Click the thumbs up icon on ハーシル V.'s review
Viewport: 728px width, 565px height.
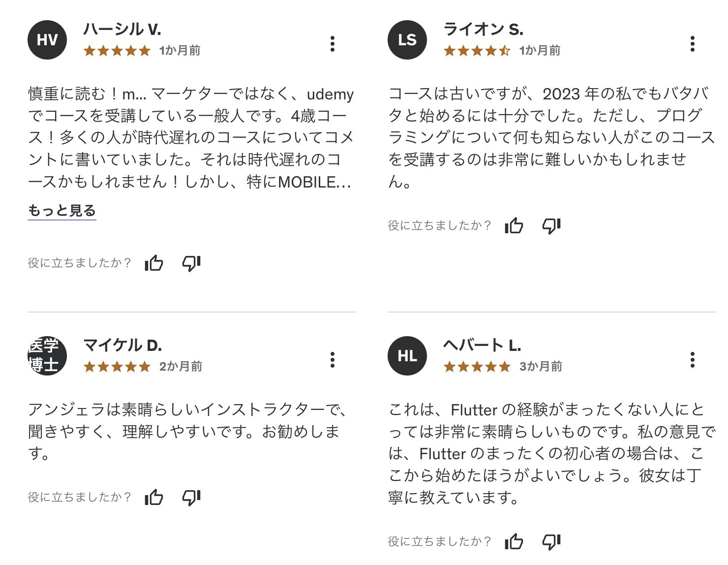[x=154, y=264]
